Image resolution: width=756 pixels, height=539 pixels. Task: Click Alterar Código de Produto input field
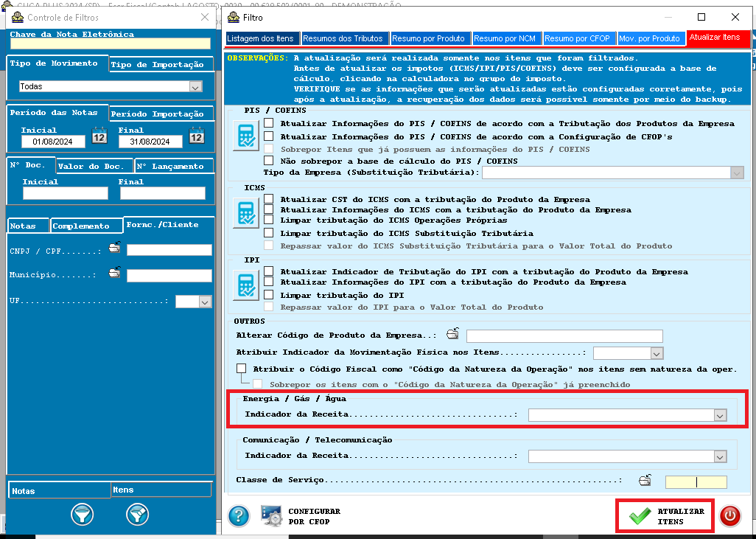564,335
